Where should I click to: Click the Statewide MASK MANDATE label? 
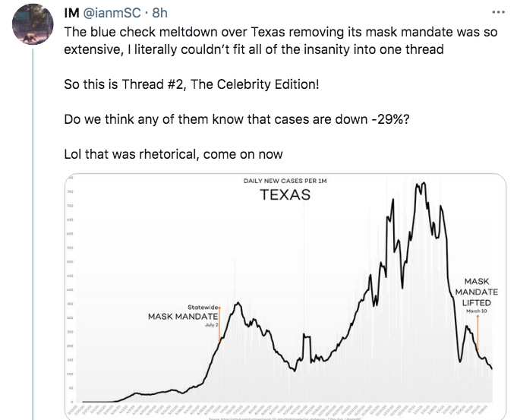tap(184, 312)
